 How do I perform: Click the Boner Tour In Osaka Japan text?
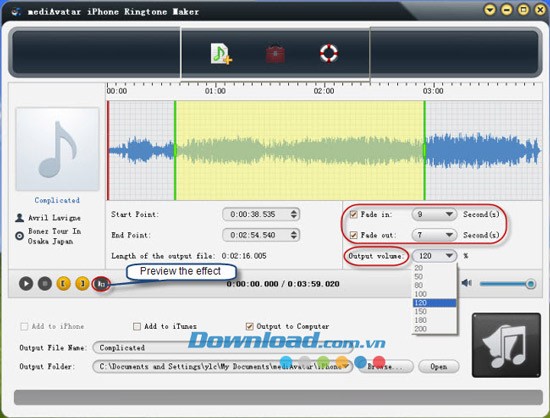pyautogui.click(x=54, y=236)
